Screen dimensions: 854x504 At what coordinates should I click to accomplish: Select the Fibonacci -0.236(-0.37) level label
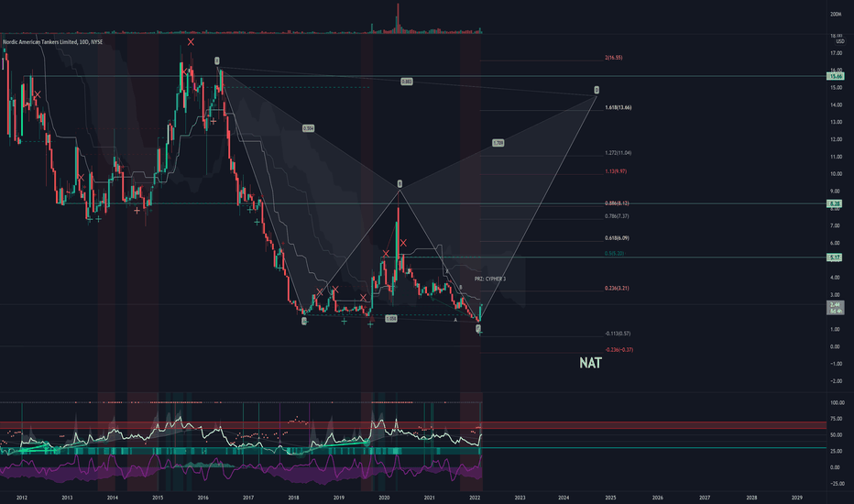619,350
